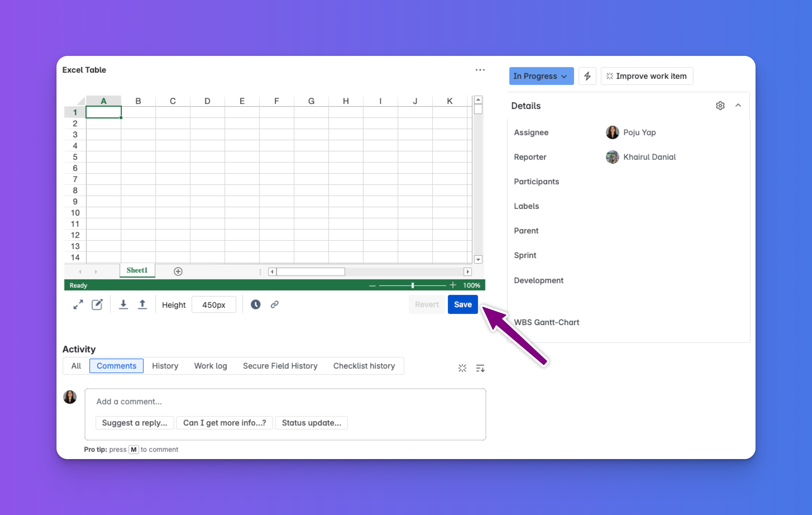Switch to the History activity tab
This screenshot has height=515, width=812.
tap(165, 366)
